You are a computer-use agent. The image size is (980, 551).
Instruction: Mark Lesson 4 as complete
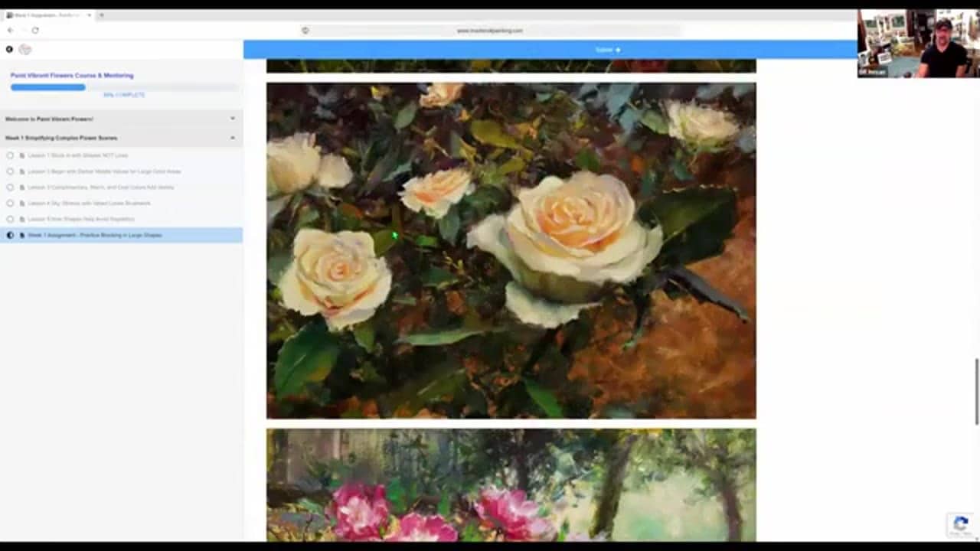coord(10,204)
